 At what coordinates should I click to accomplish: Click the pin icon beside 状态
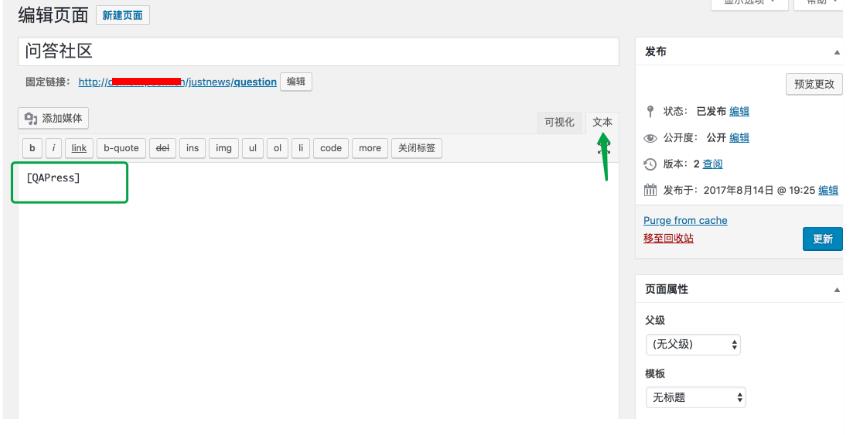pyautogui.click(x=650, y=112)
